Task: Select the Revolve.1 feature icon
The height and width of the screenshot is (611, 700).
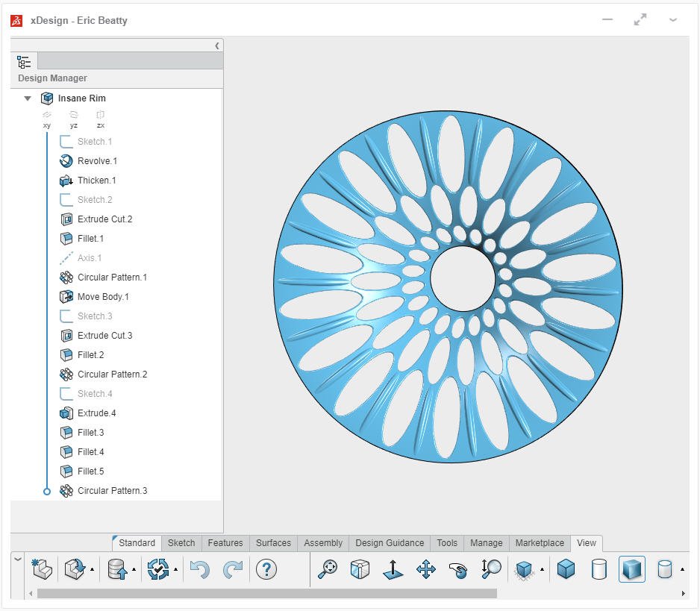Action: click(x=66, y=160)
